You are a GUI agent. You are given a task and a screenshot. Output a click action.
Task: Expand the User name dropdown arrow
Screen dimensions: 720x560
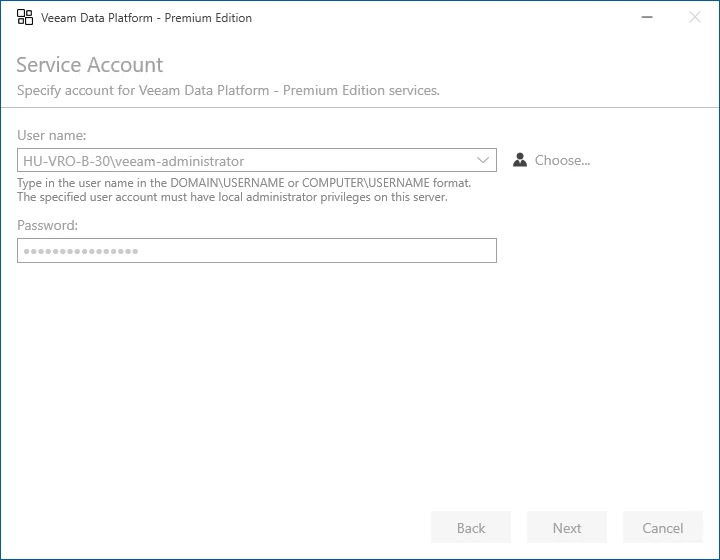(x=484, y=160)
